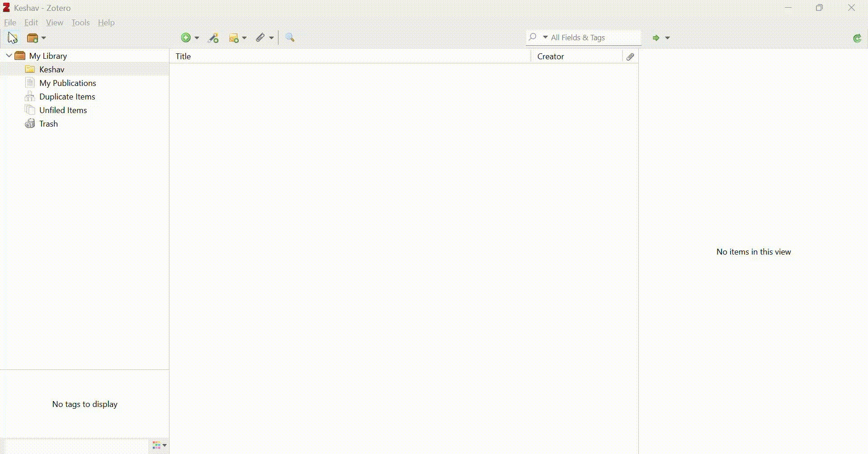This screenshot has height=454, width=868.
Task: Close the Zotero window
Action: [x=851, y=8]
